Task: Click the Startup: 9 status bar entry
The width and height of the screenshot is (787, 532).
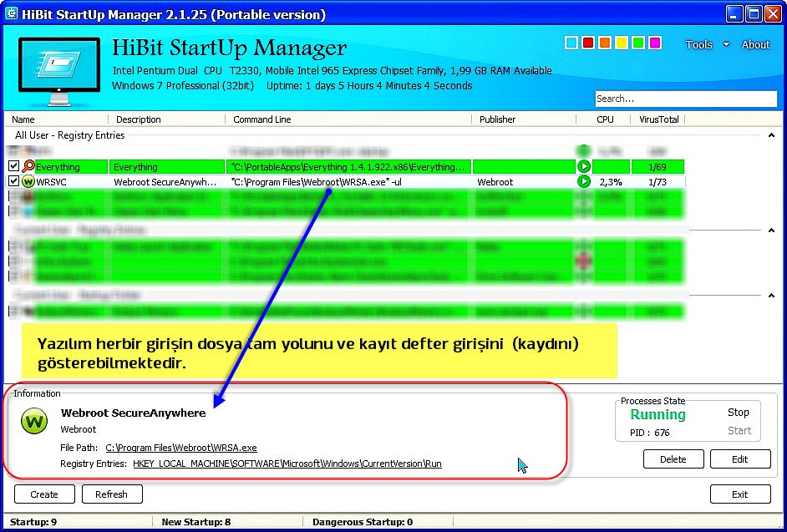Action: 33,522
